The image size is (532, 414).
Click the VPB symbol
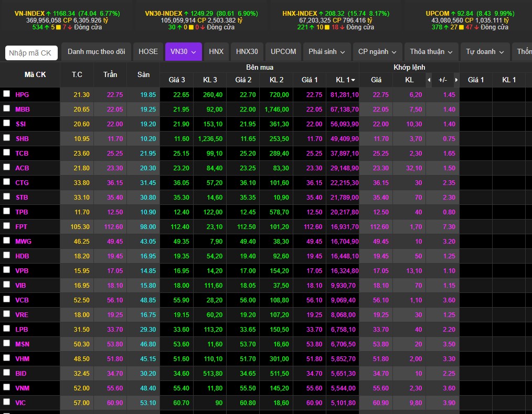pos(22,271)
